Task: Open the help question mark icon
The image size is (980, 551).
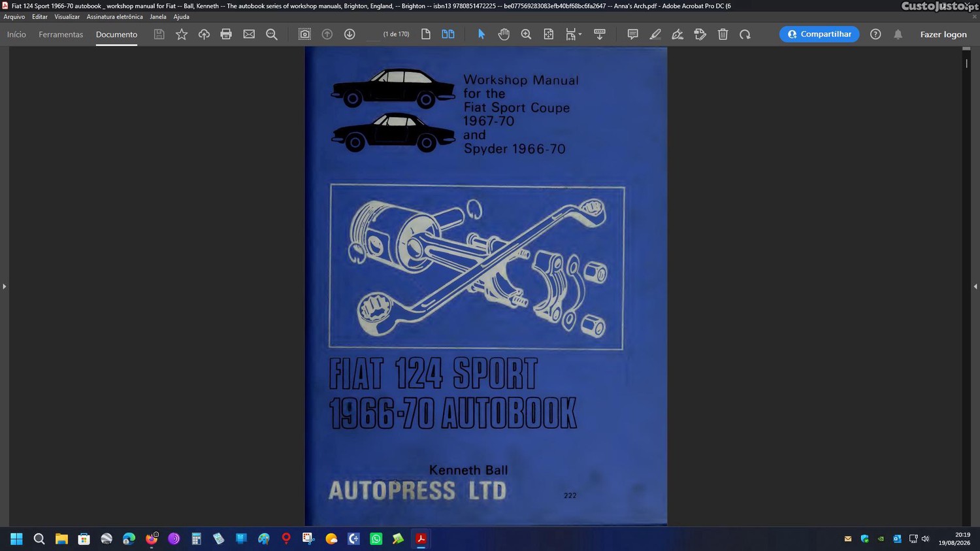Action: pos(875,34)
